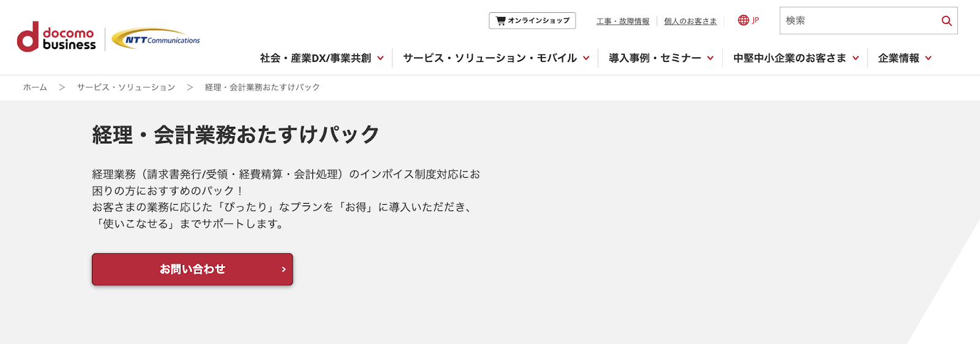Viewport: 980px width, 344px height.
Task: Expand the 中堅中小企業のお客さま chevron
Action: [x=856, y=58]
